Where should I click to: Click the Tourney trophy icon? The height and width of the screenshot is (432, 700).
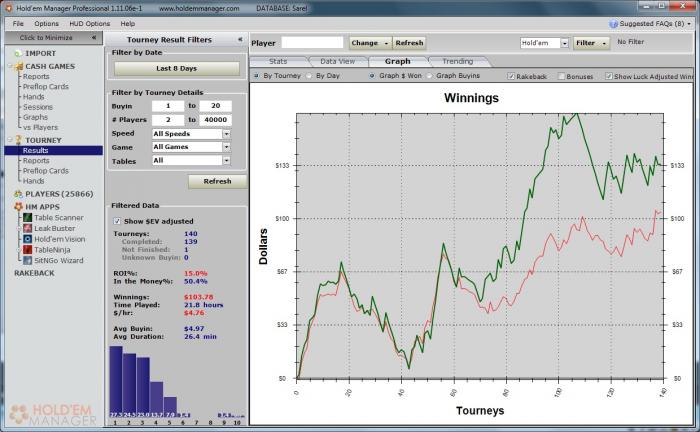pyautogui.click(x=19, y=140)
